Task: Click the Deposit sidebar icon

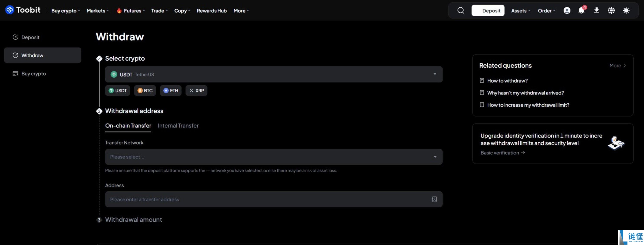Action: coord(15,37)
